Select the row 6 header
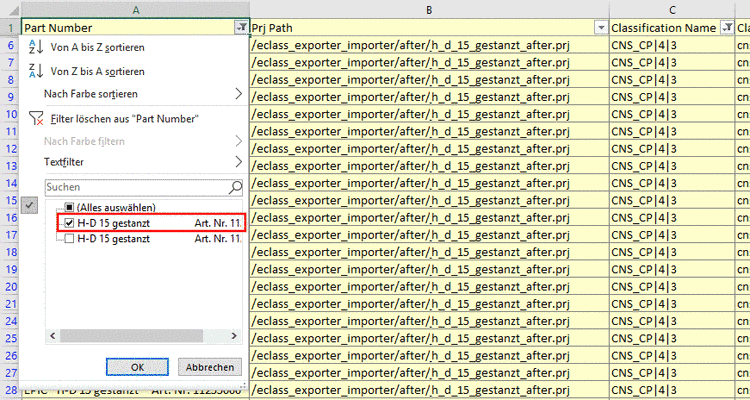 pyautogui.click(x=9, y=45)
